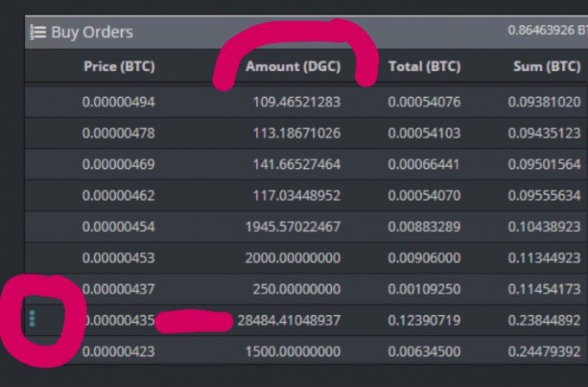Click the Buy Orders panel title
Viewport: 588px width, 387px height.
[92, 32]
